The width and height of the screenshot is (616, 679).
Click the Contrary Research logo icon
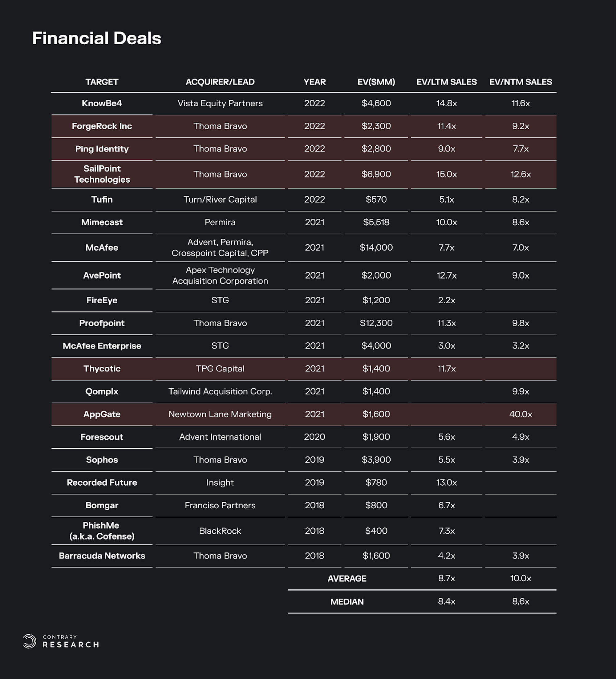point(30,641)
